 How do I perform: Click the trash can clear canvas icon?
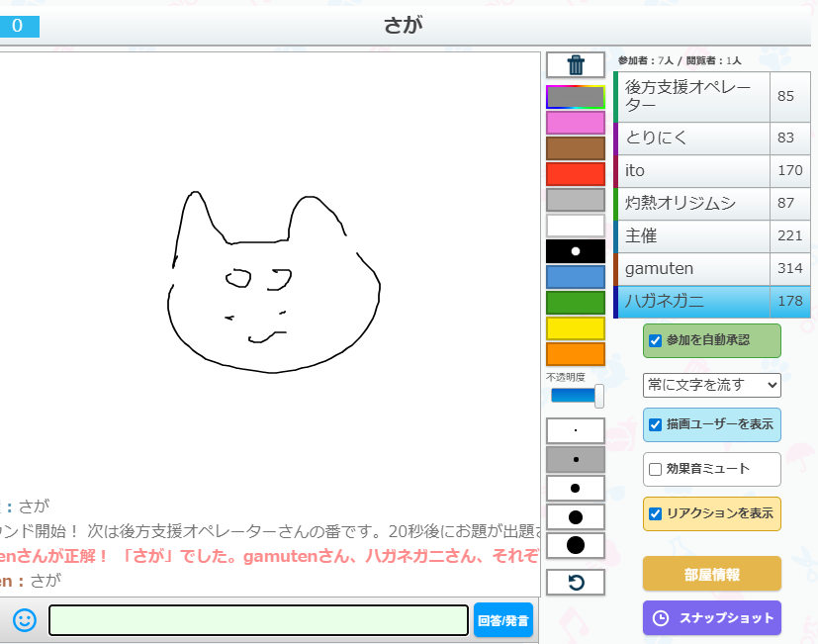(576, 65)
